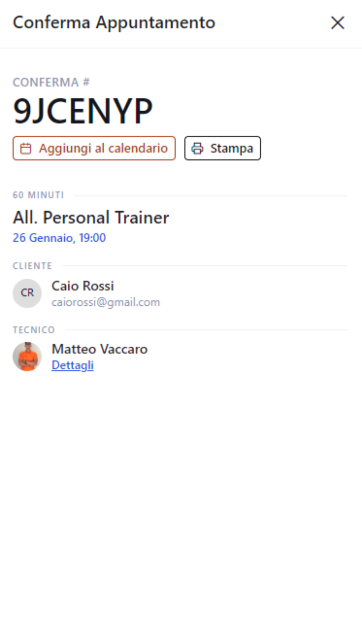Click the technician name Matteo Vaccaro

[100, 349]
